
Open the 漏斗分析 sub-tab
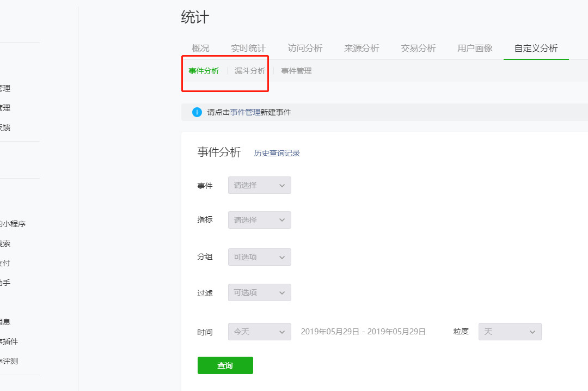point(250,71)
